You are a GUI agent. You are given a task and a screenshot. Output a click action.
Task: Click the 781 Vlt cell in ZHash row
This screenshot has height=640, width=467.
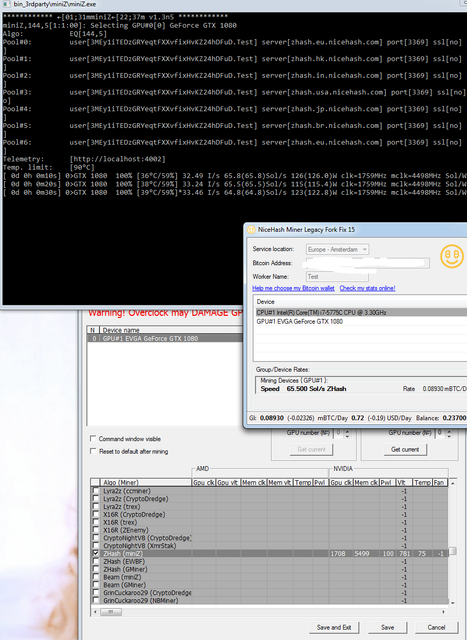pyautogui.click(x=404, y=553)
